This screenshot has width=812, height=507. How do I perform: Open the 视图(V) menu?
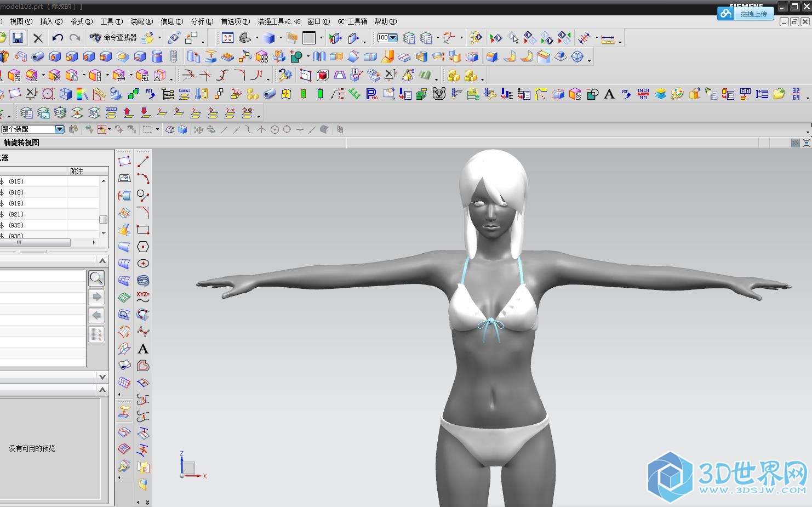tap(21, 21)
